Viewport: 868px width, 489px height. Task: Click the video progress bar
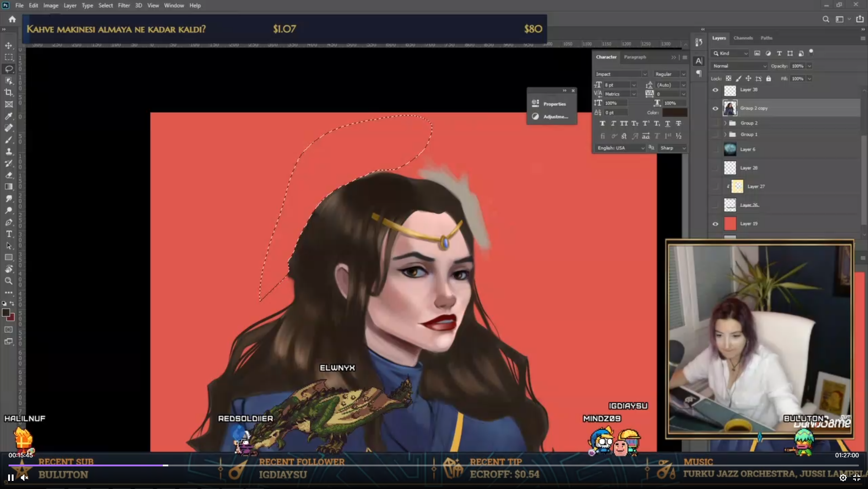tap(434, 465)
